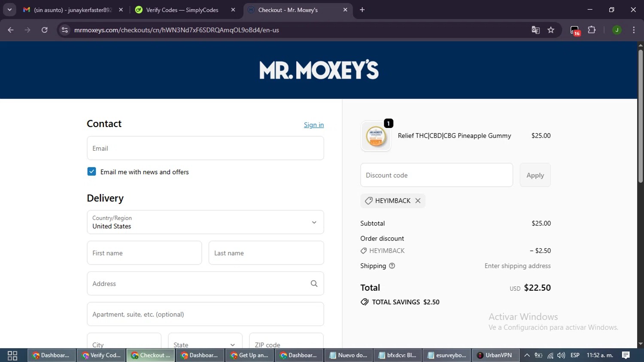Open the extension with 16 badge

point(575,30)
